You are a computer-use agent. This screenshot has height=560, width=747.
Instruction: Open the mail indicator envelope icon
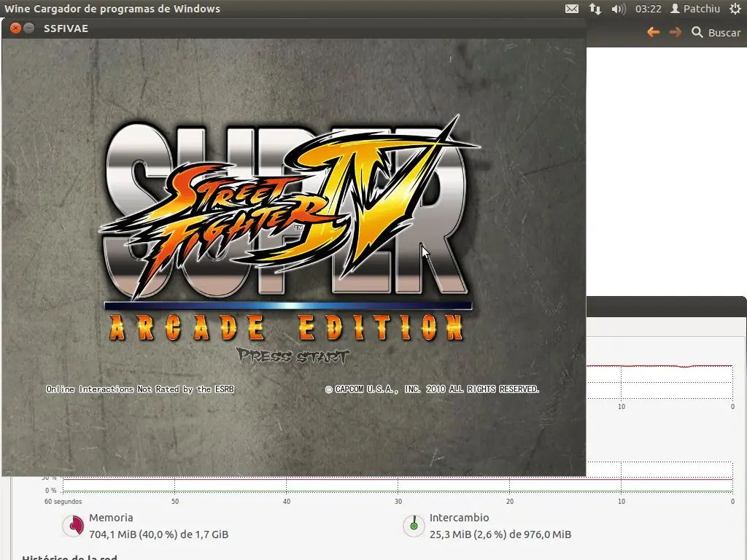(572, 9)
